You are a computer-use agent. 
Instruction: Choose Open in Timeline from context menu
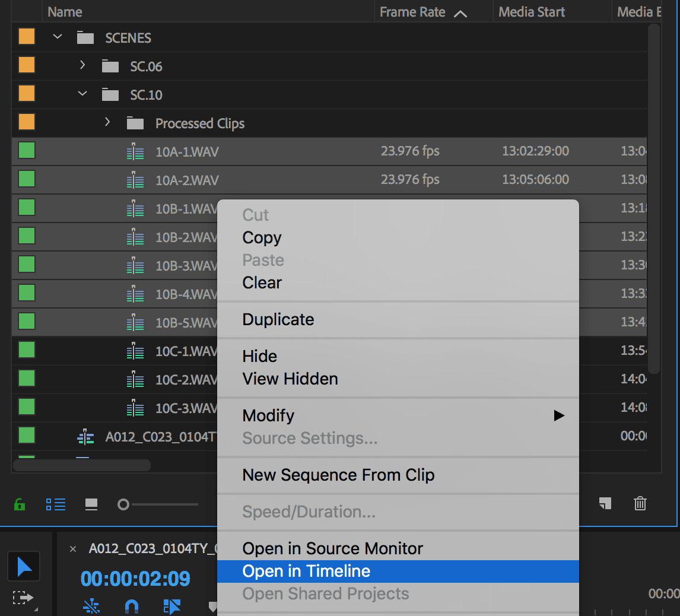pos(306,571)
